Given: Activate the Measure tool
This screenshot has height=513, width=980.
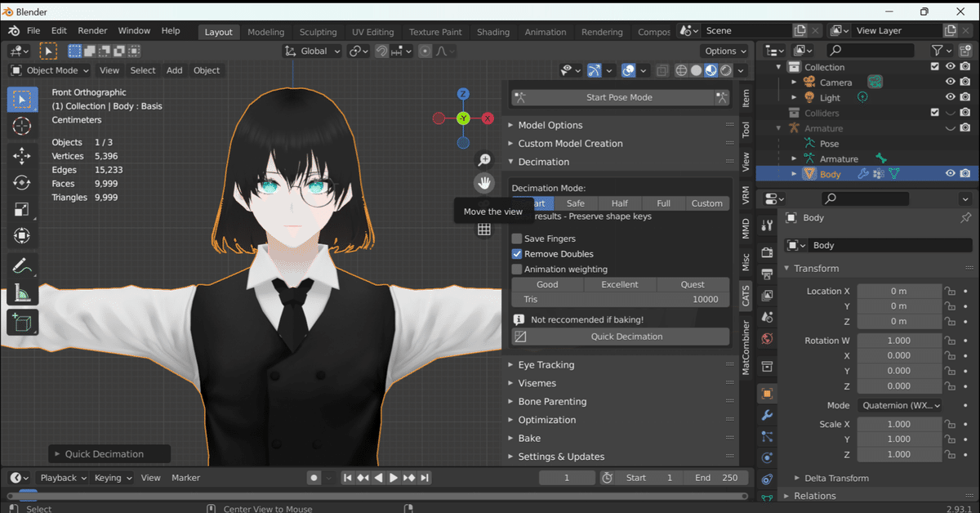Looking at the screenshot, I should point(22,292).
